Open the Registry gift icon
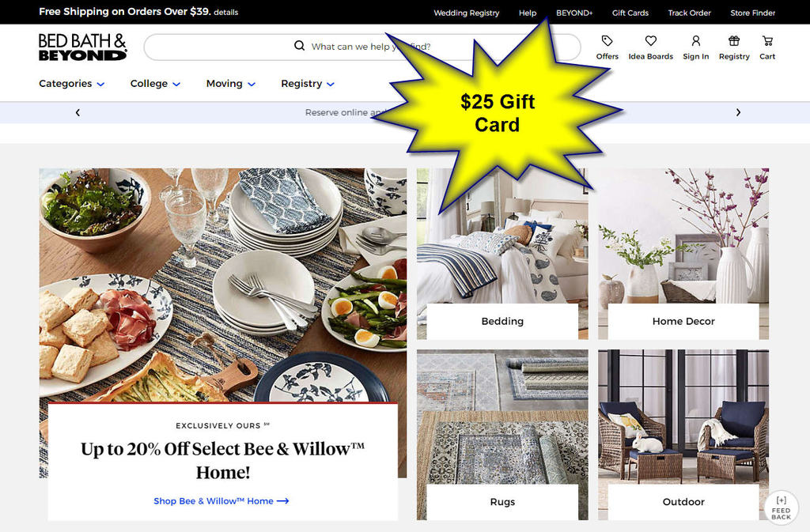Screen dimensions: 810x532 [x=734, y=41]
